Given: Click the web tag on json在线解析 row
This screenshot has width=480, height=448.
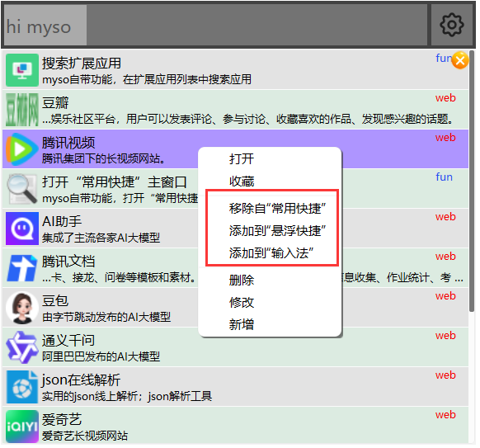Looking at the screenshot, I should point(445,375).
